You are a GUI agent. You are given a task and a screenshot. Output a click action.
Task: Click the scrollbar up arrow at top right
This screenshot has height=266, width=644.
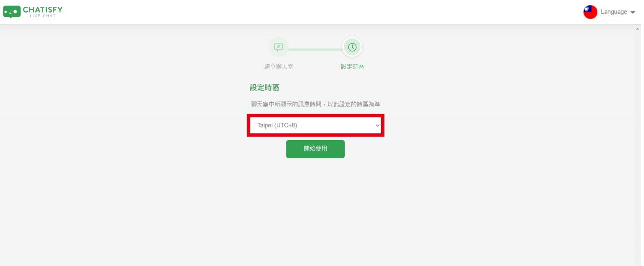[x=638, y=29]
